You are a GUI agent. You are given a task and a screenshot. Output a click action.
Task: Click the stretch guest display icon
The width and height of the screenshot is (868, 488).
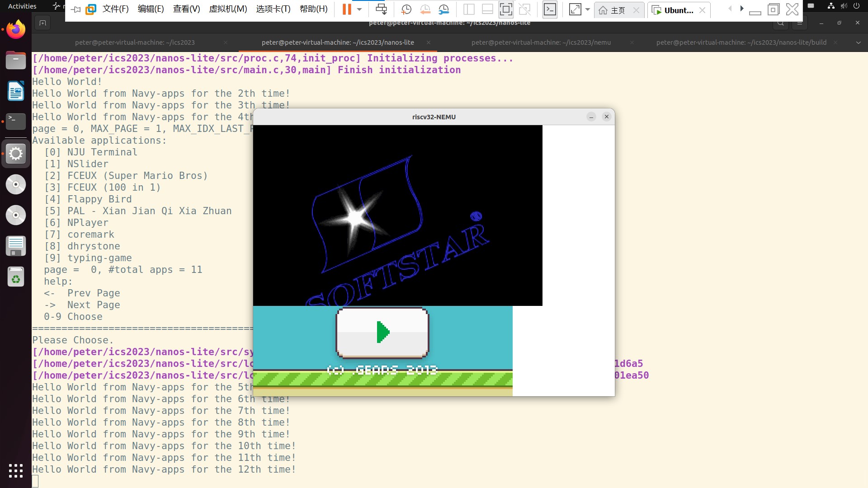(x=575, y=9)
